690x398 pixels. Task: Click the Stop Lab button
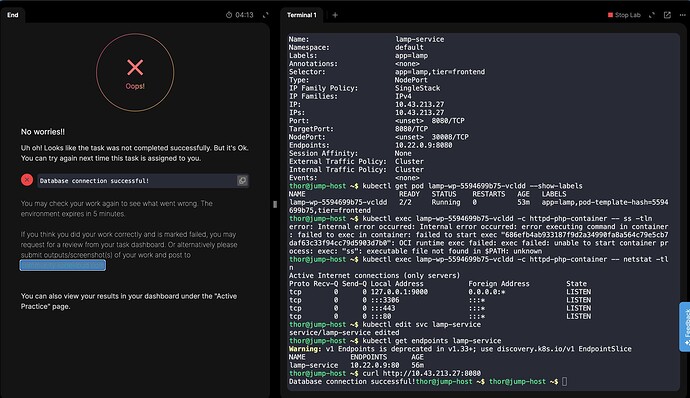coord(624,15)
